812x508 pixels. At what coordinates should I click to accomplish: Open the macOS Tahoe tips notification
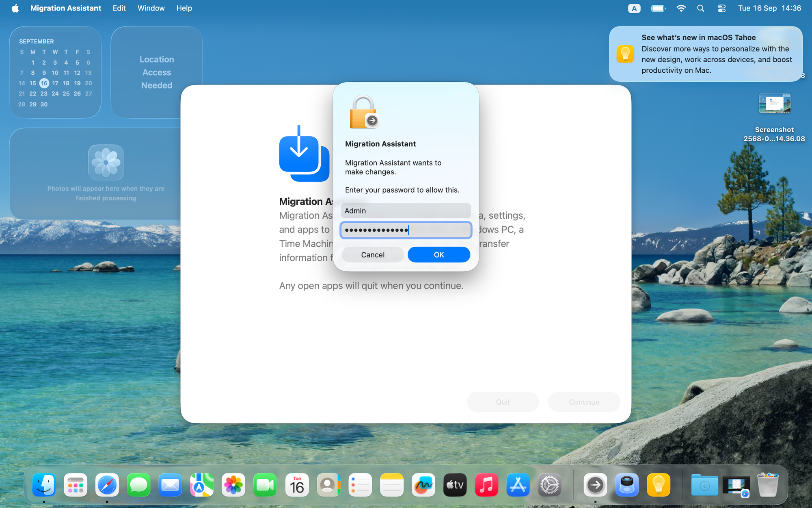click(706, 54)
